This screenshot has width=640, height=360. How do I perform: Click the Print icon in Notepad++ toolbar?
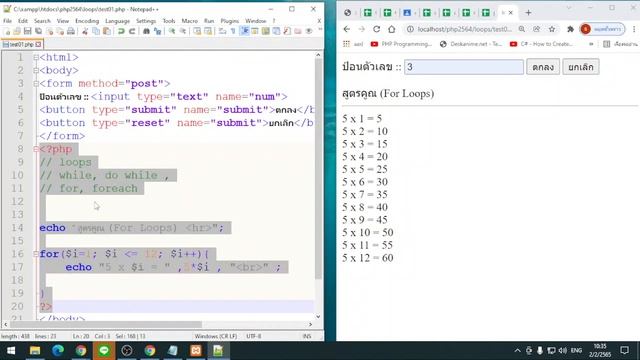[x=71, y=31]
